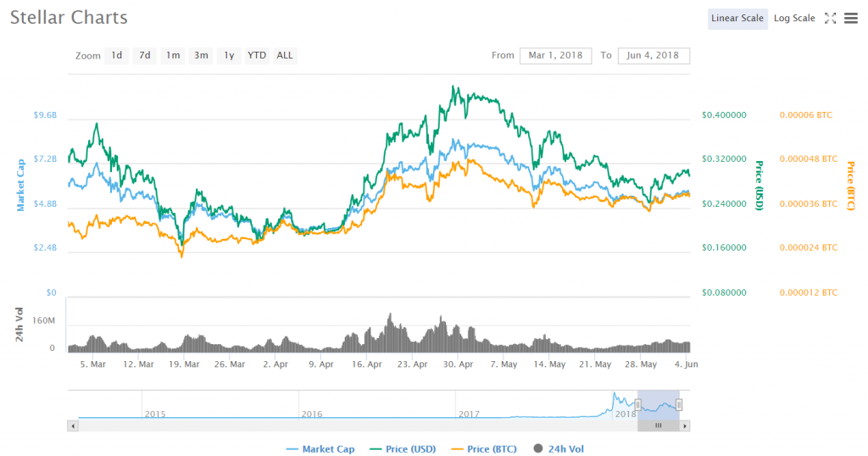Switch to Linear Scale

737,19
